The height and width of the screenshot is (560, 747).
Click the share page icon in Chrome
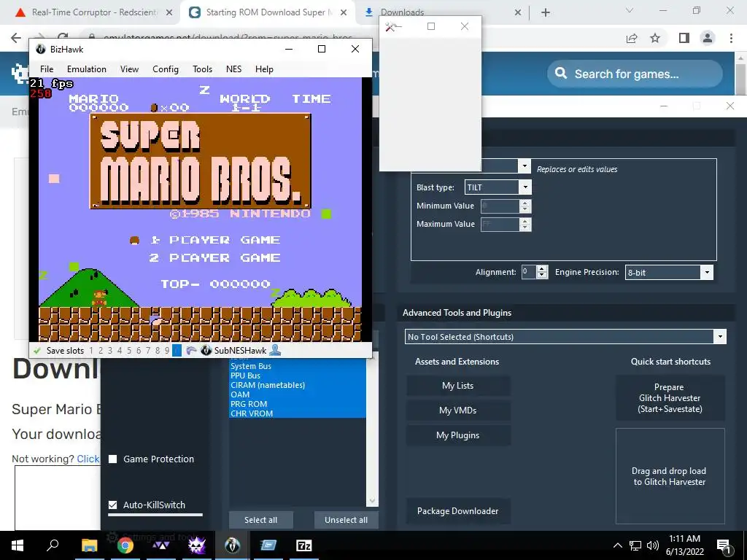(x=632, y=38)
